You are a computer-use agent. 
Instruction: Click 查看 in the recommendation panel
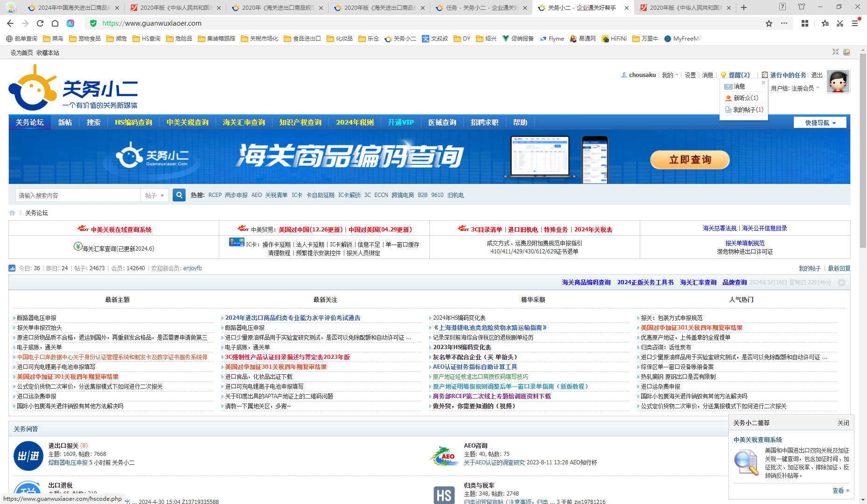840,490
